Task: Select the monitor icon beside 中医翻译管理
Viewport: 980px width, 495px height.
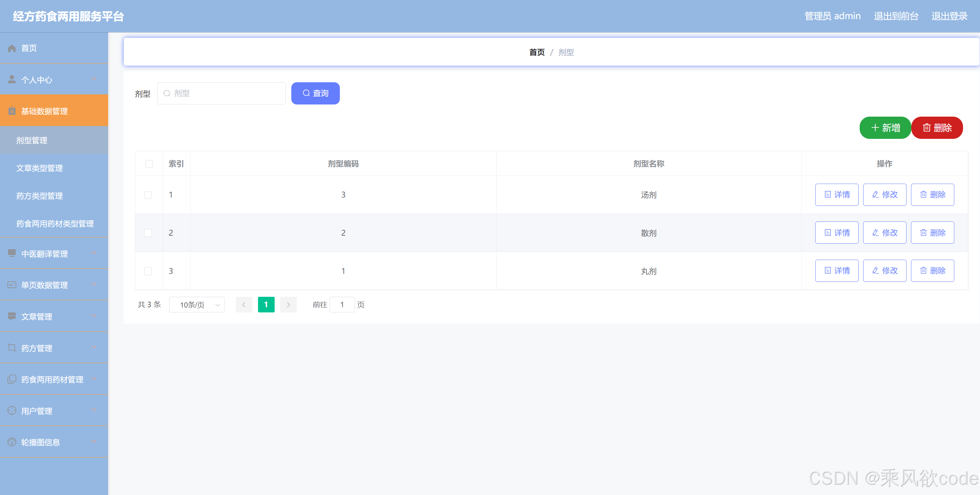Action: tap(11, 253)
